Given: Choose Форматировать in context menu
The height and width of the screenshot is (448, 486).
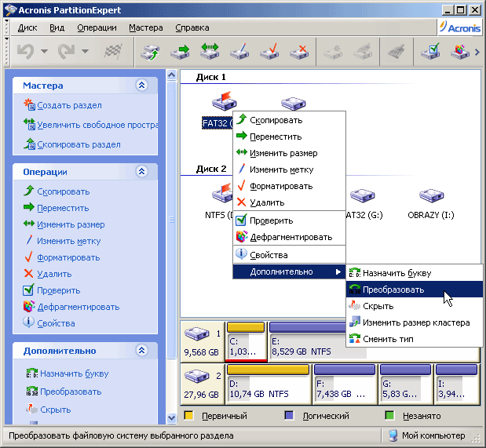Looking at the screenshot, I should pos(289,186).
